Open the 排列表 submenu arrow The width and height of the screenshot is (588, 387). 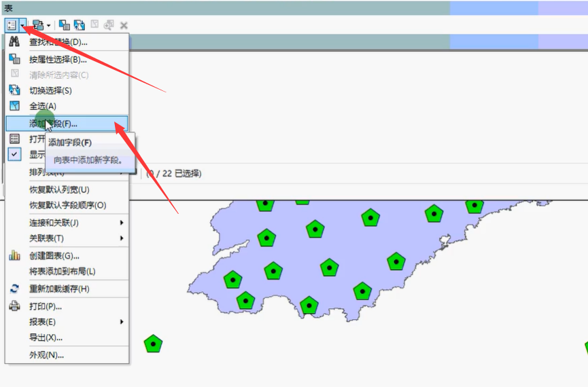(122, 172)
